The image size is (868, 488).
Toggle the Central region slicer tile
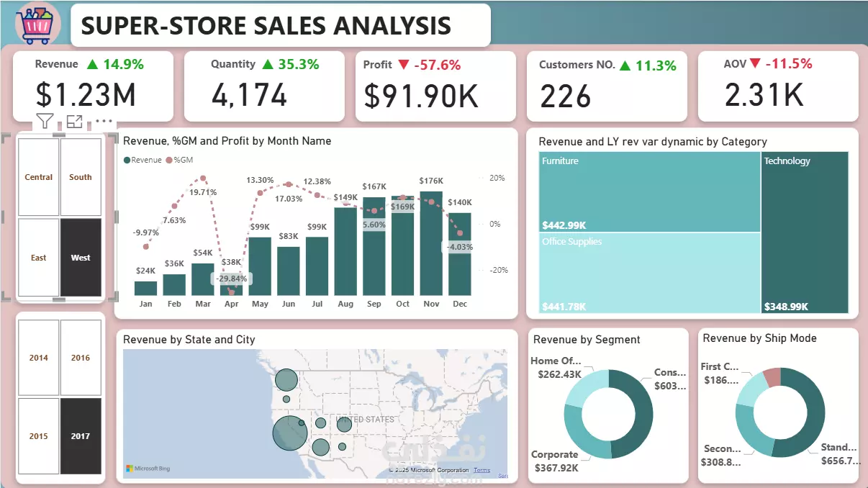click(x=38, y=177)
